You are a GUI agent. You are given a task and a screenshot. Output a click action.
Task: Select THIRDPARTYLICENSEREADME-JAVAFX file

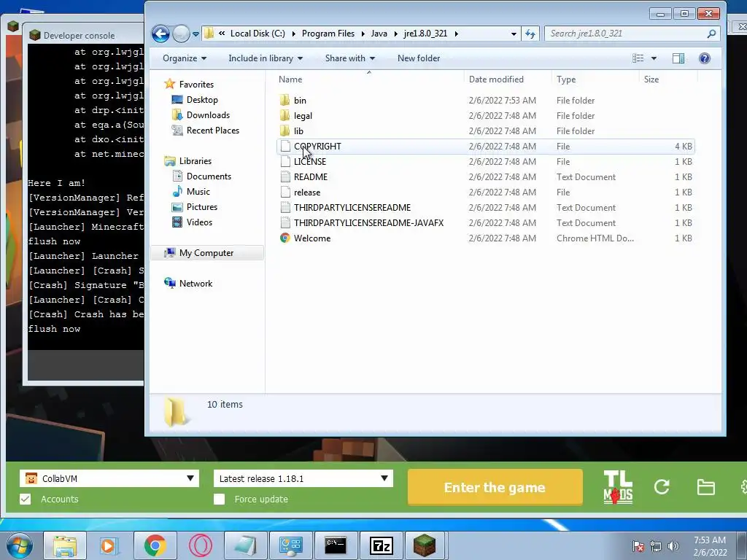coord(485,223)
